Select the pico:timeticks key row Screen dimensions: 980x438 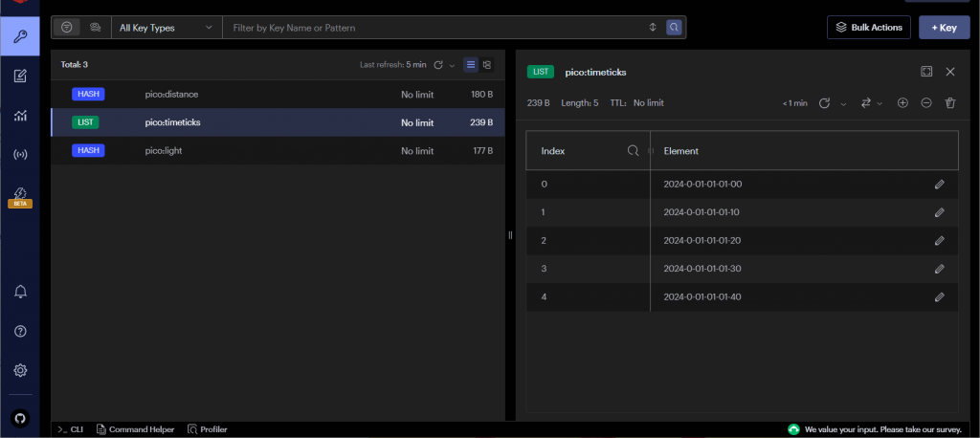coord(278,122)
